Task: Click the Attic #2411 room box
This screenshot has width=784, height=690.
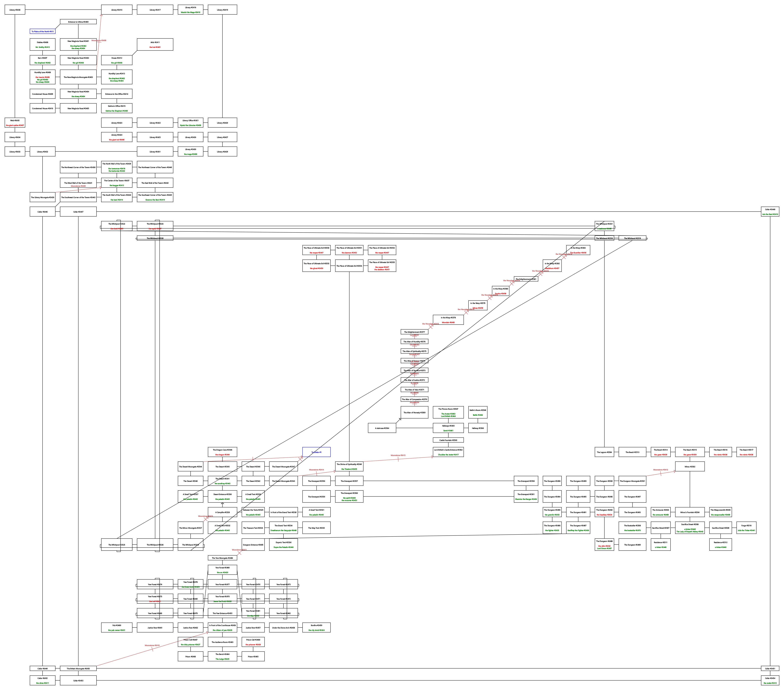Action: click(155, 44)
